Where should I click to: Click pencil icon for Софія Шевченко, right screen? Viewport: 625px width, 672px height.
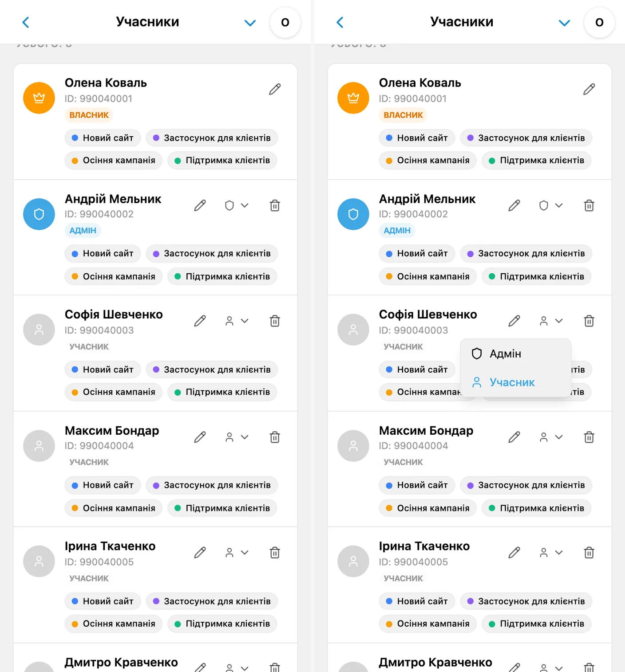point(514,321)
